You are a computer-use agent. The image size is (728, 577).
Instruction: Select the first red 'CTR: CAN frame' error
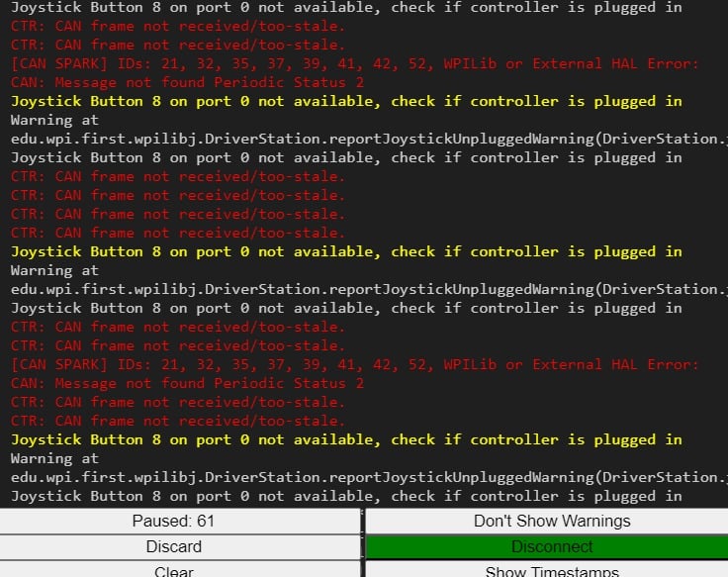[178, 26]
